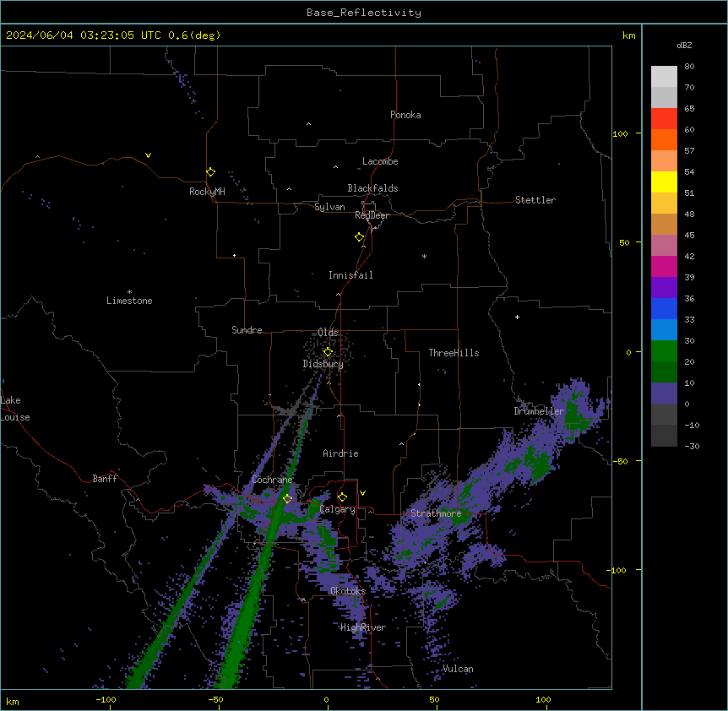Click the Okotoks town label
728x711 pixels.
[348, 591]
